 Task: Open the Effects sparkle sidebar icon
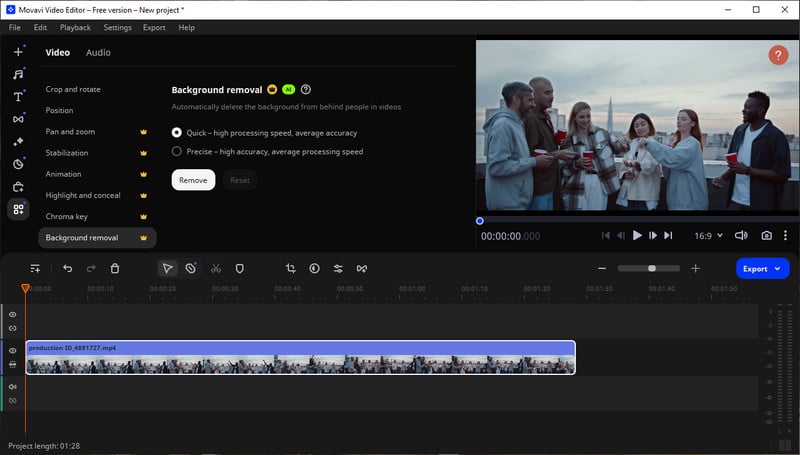pyautogui.click(x=18, y=142)
